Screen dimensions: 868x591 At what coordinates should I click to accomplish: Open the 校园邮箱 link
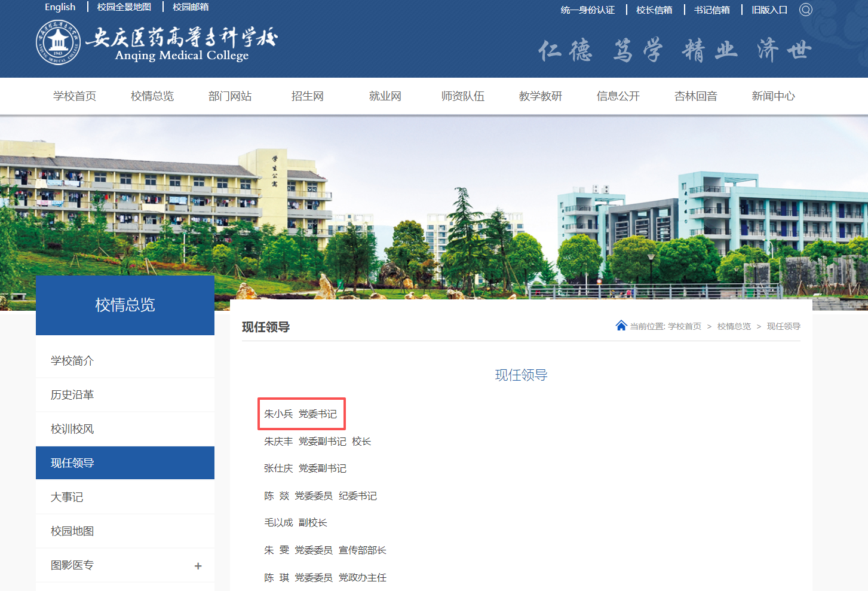[191, 7]
